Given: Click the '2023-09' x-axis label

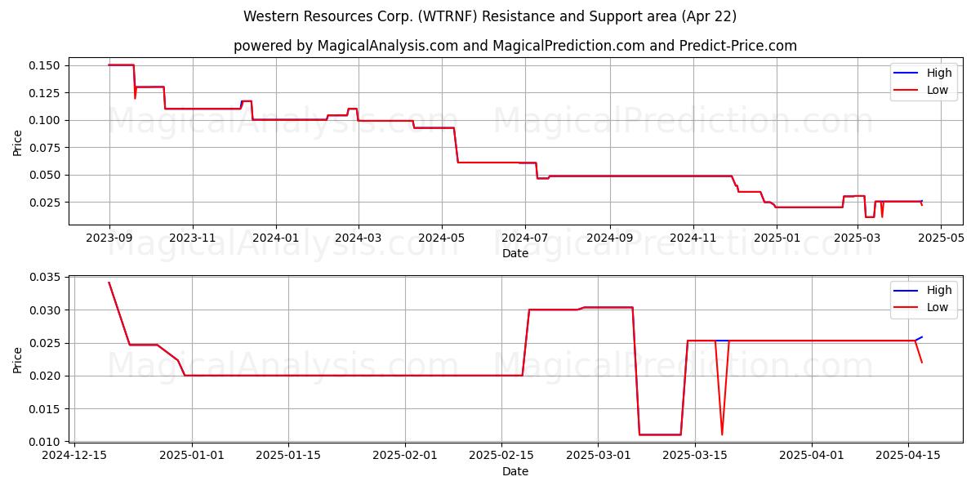Looking at the screenshot, I should (109, 237).
